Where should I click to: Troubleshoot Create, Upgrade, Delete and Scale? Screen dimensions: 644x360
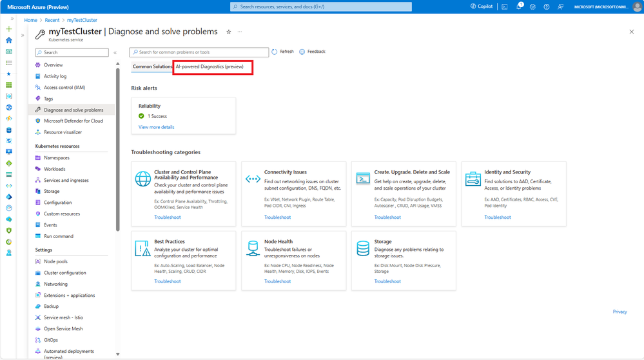pos(387,217)
